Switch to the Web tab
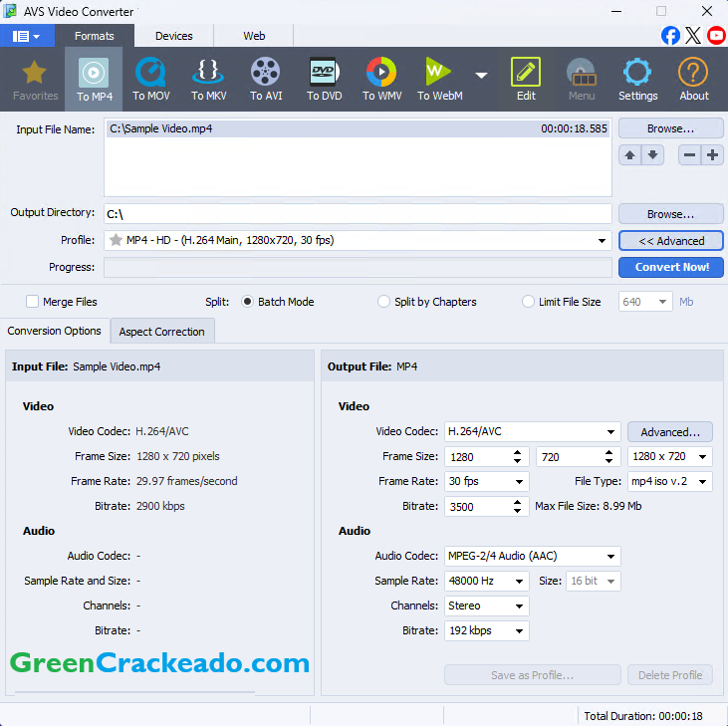The image size is (728, 726). pos(254,36)
